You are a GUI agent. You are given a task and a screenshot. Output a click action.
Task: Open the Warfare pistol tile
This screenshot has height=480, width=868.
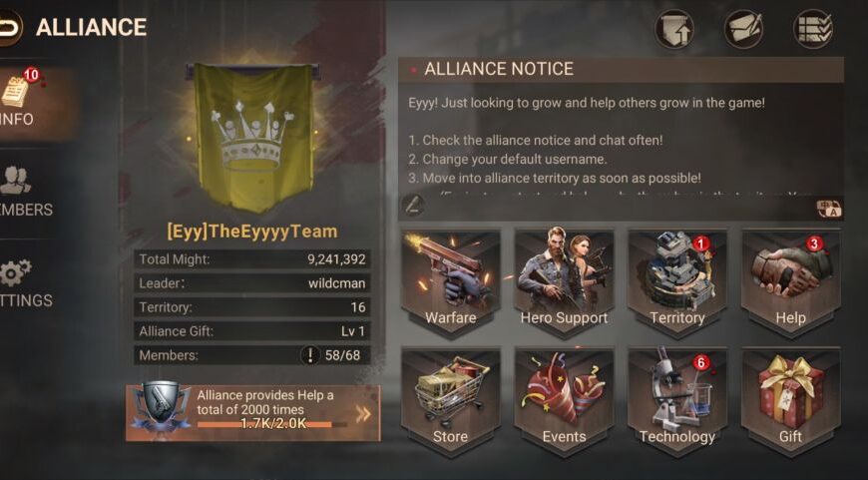450,282
